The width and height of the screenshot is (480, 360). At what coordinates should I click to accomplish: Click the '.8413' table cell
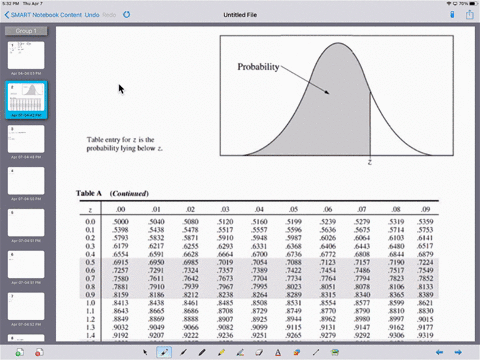pos(120,303)
